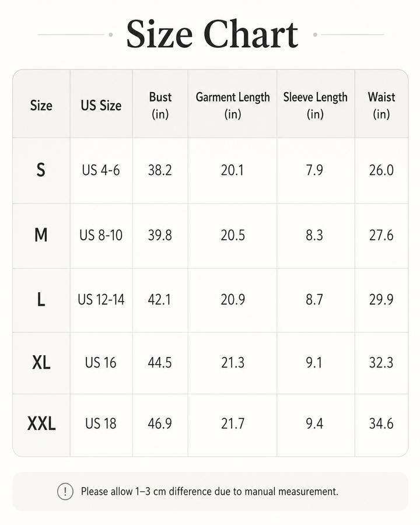420x525 pixels.
Task: Click the Garment Length (in) header
Action: point(232,106)
